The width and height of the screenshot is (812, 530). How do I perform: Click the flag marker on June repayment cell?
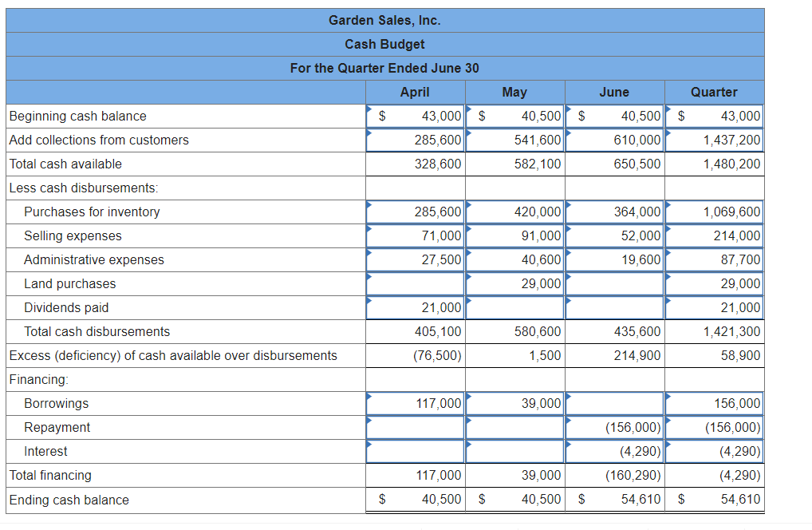pyautogui.click(x=568, y=421)
